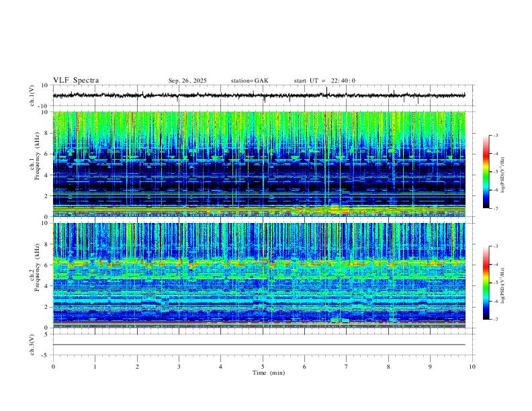Click the time axis tick label 10
Viewport: 532px width, 411px height.
(x=472, y=367)
